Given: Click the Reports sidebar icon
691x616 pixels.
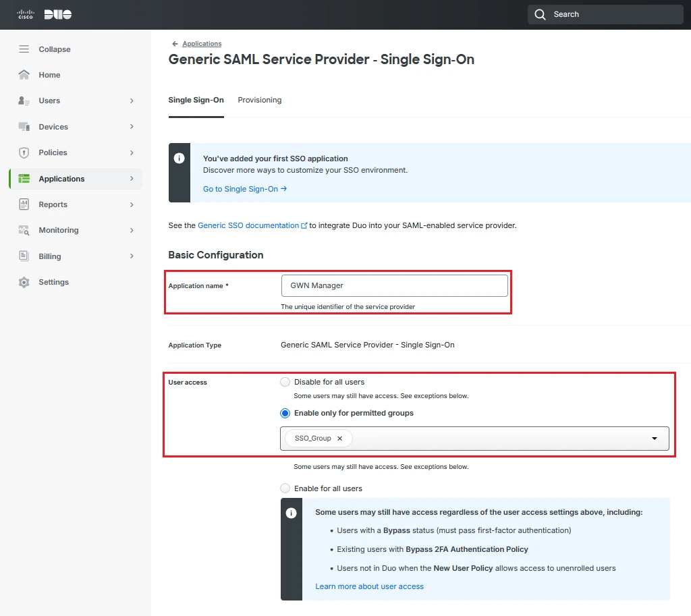Looking at the screenshot, I should (24, 204).
